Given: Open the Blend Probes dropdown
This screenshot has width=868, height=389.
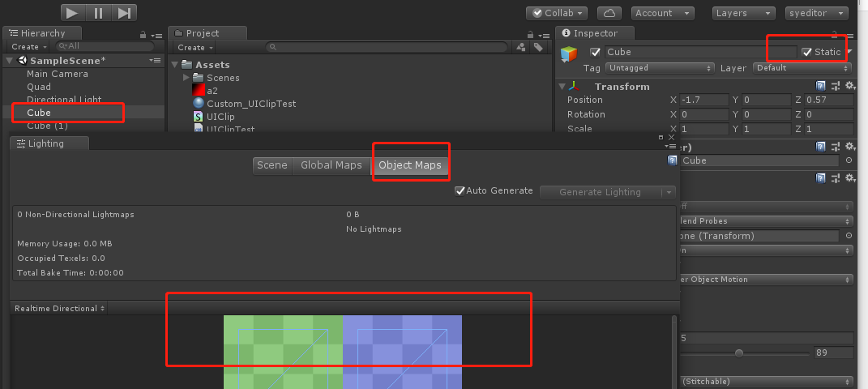Looking at the screenshot, I should (766, 220).
